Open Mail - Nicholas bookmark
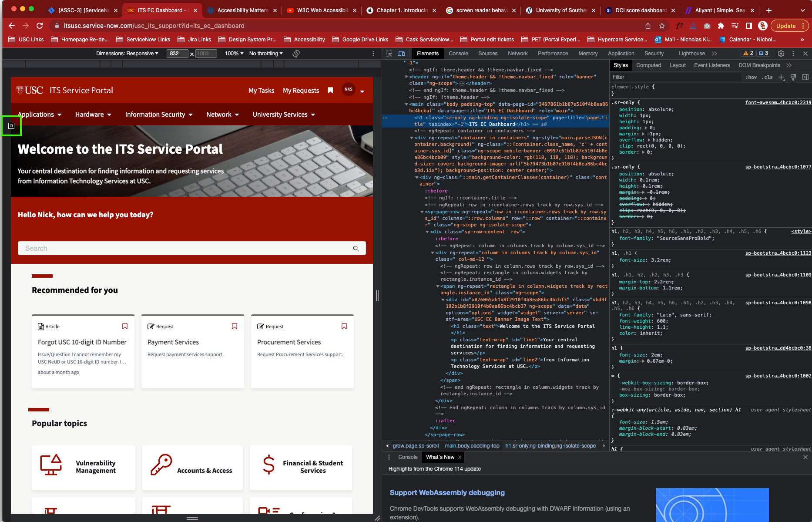The height and width of the screenshot is (522, 812). (683, 39)
